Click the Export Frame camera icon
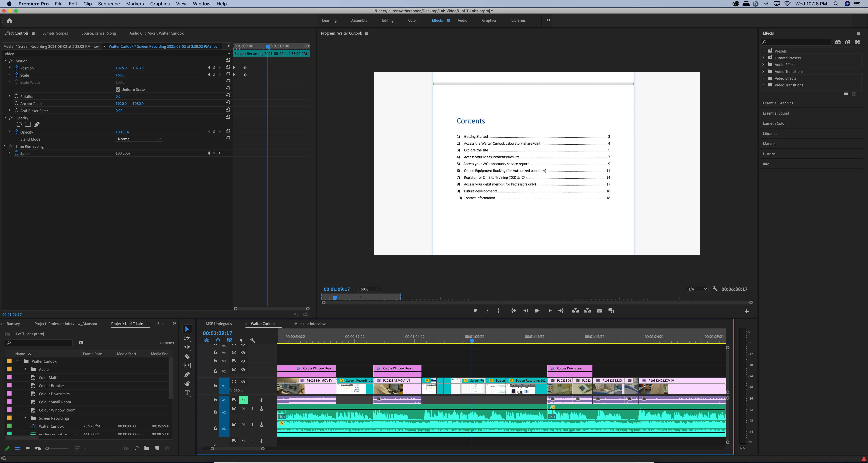The height and width of the screenshot is (463, 868). [599, 311]
